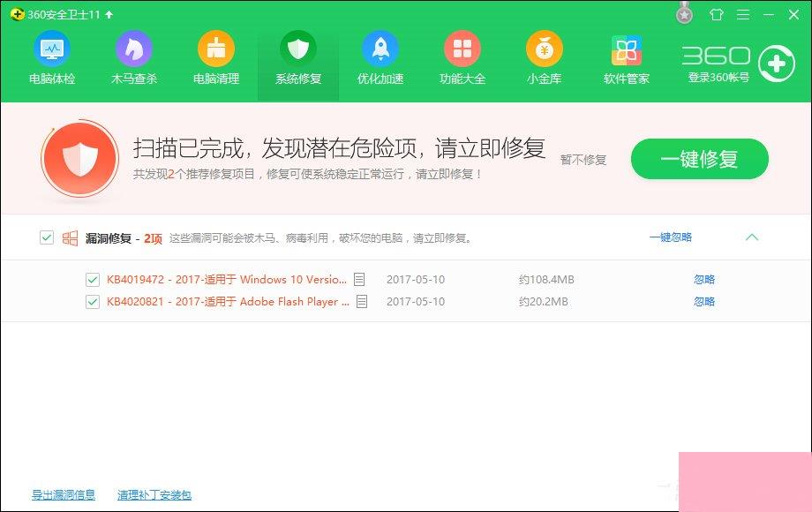Click the medal icon in title bar

685,13
